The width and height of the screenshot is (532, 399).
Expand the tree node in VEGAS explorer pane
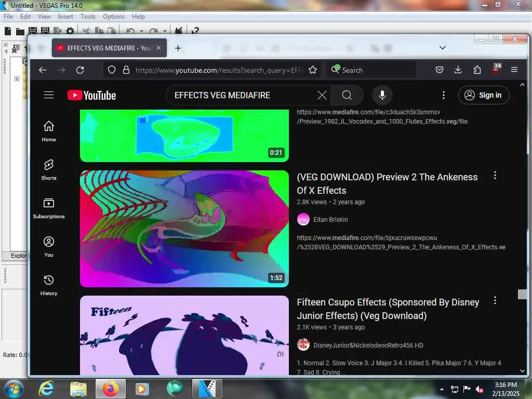(x=17, y=79)
